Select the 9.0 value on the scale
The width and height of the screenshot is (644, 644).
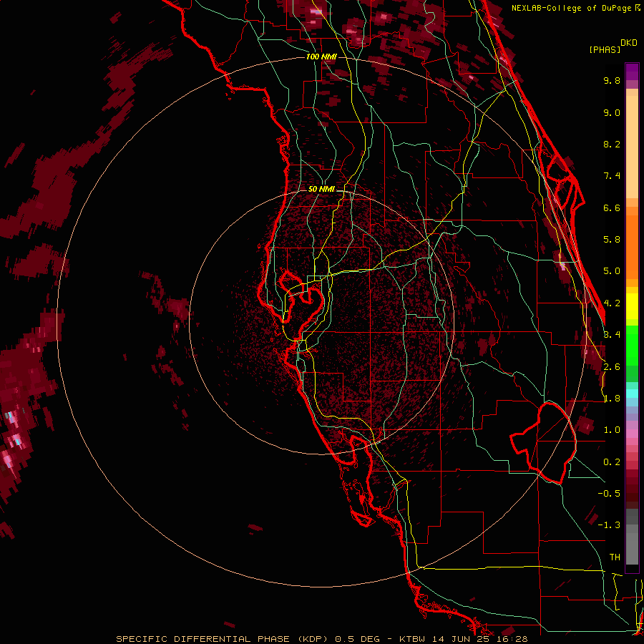click(612, 112)
